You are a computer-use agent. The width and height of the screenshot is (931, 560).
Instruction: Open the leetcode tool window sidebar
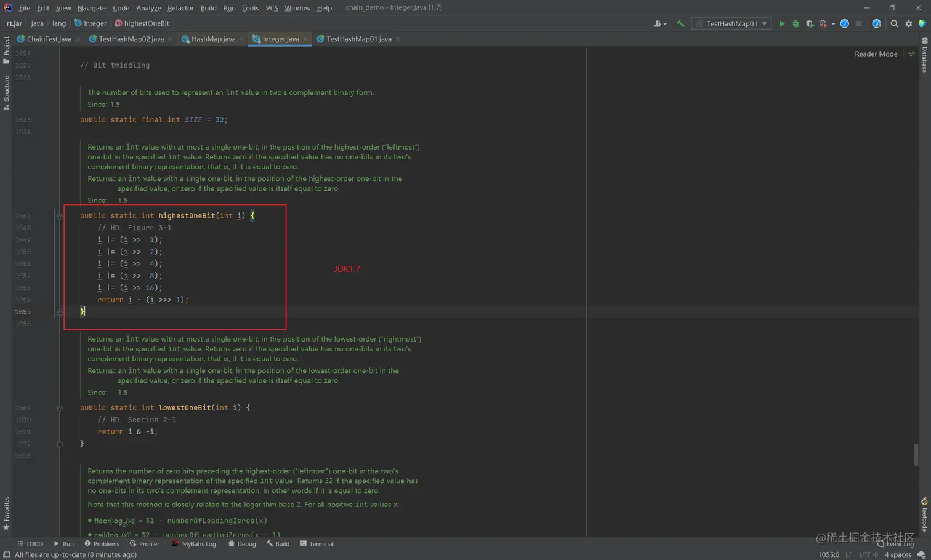coord(925,515)
